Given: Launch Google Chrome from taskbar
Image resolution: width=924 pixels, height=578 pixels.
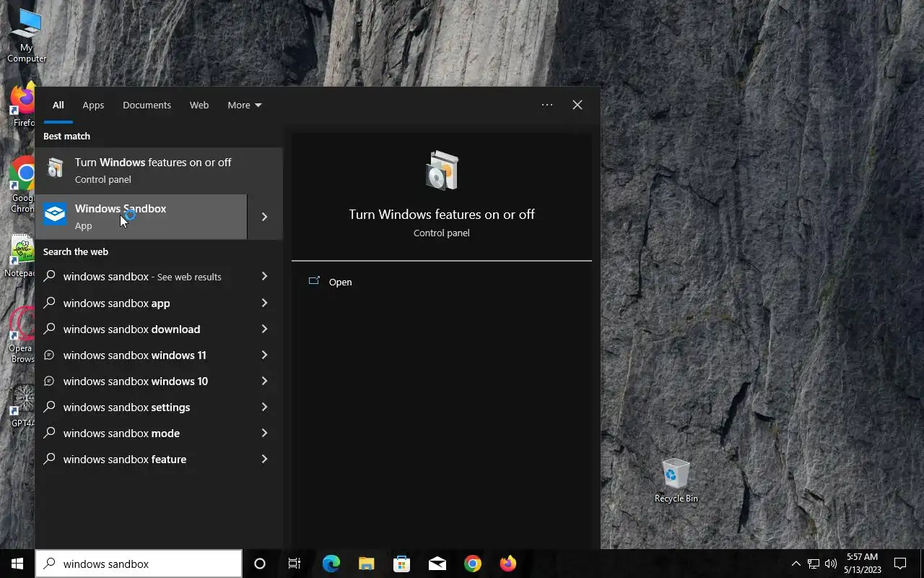Looking at the screenshot, I should coord(473,564).
